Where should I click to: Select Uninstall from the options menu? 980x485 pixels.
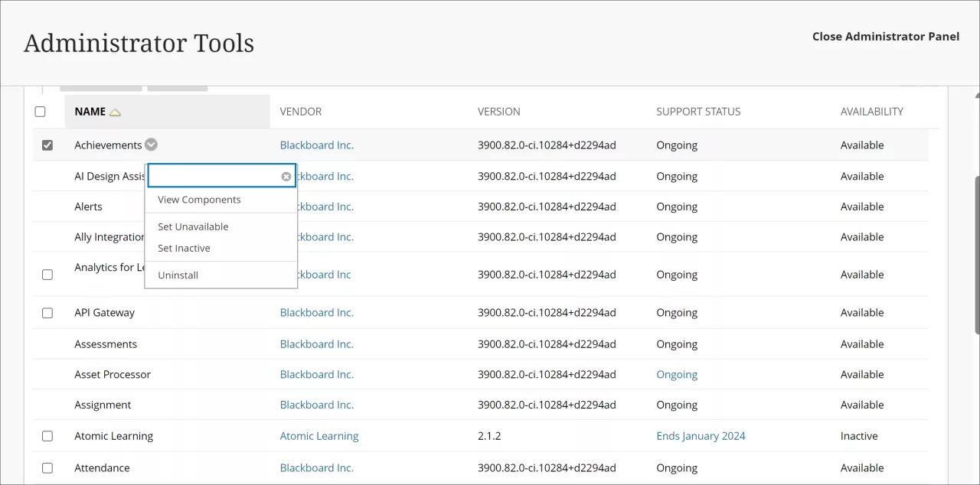[x=178, y=275]
